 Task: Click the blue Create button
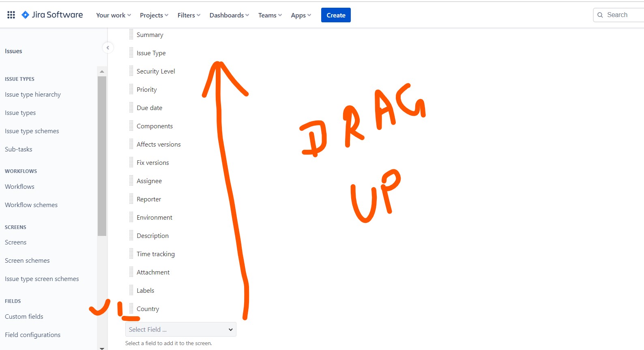[x=336, y=15]
